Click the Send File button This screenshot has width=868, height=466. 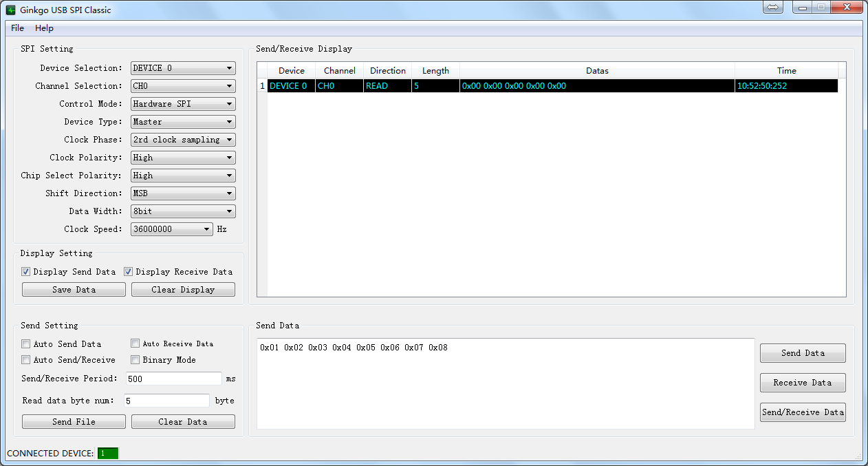pyautogui.click(x=74, y=422)
